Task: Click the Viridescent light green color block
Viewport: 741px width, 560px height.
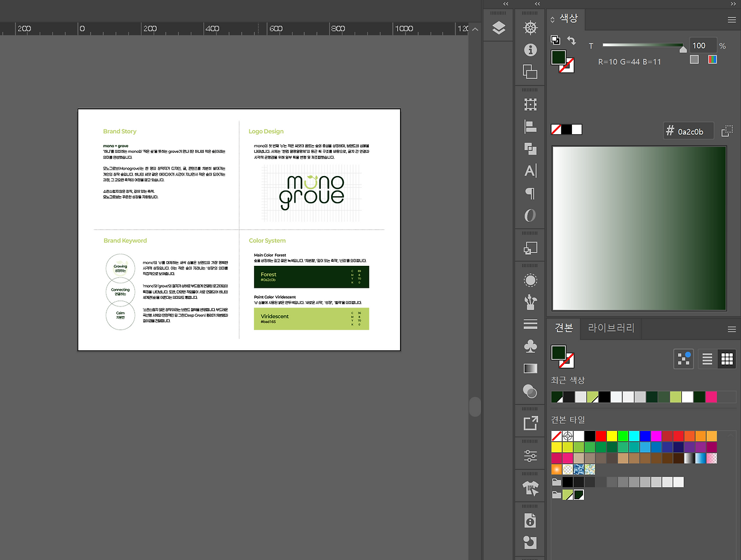Action: (x=311, y=319)
